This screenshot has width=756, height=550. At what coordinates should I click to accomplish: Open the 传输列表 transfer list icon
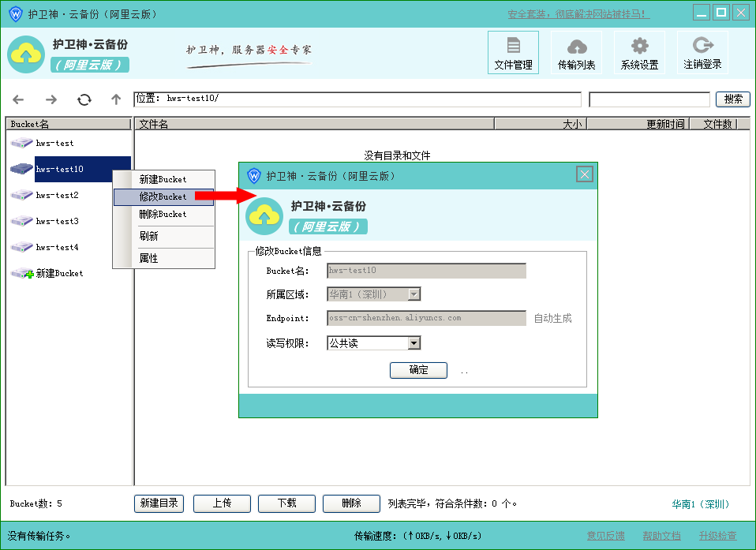coord(576,52)
